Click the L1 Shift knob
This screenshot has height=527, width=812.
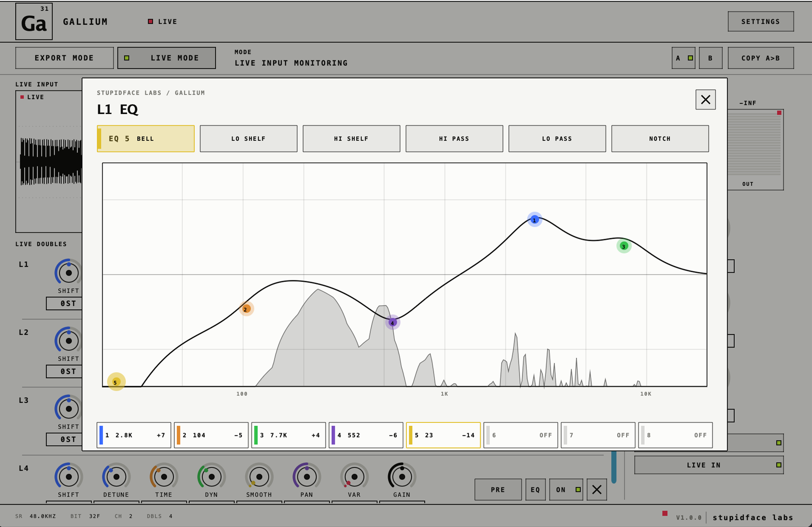click(68, 273)
